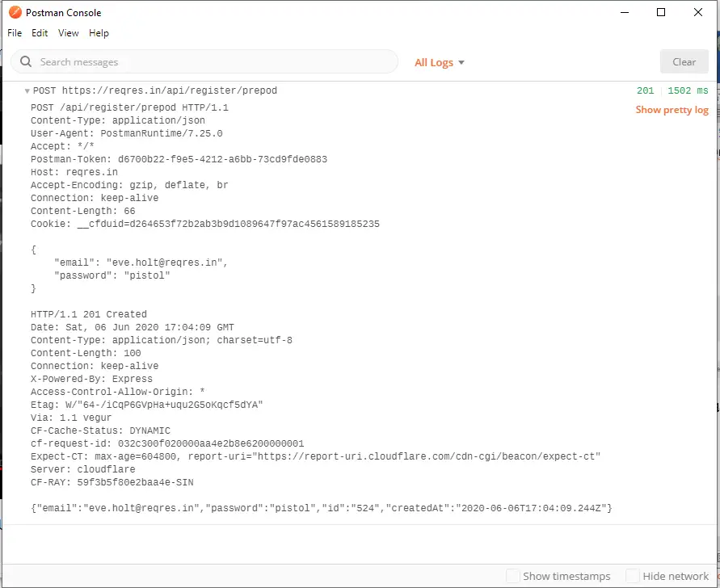The image size is (720, 588).
Task: Click the Content-Length: 66 line
Action: pos(83,211)
